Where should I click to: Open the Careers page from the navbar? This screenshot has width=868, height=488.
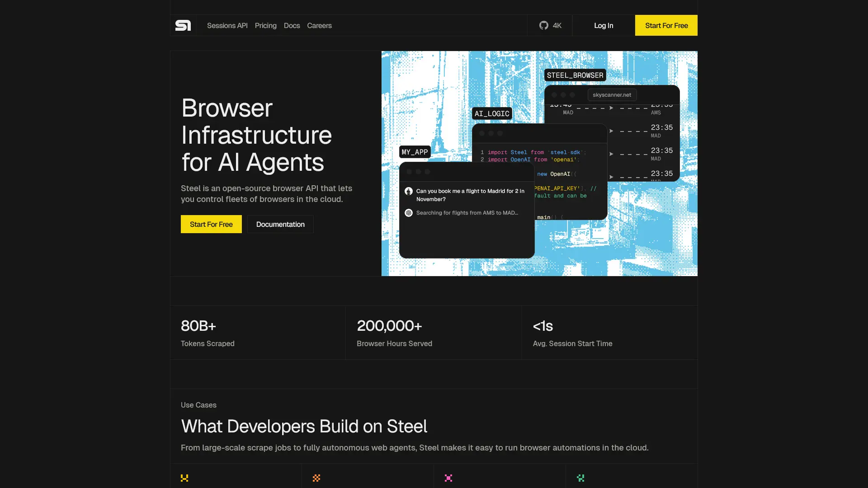click(319, 25)
